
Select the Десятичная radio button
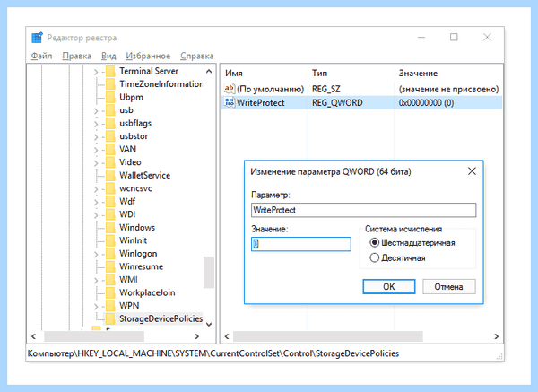coord(374,257)
